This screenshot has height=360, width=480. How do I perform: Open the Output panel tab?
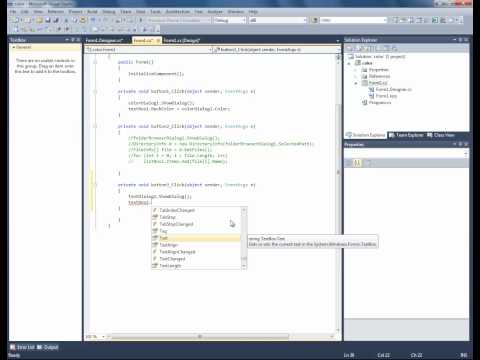pyautogui.click(x=47, y=347)
